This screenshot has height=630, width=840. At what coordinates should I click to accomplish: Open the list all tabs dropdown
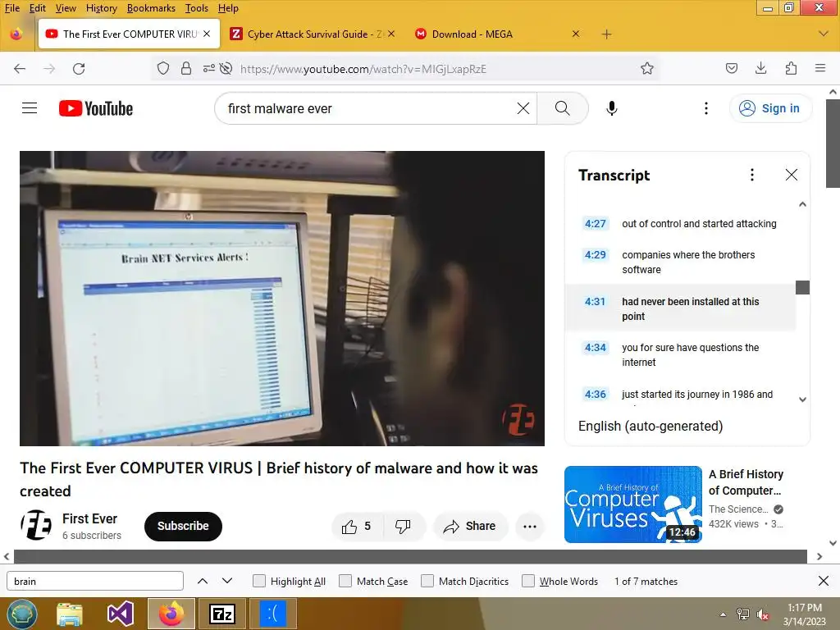(824, 34)
